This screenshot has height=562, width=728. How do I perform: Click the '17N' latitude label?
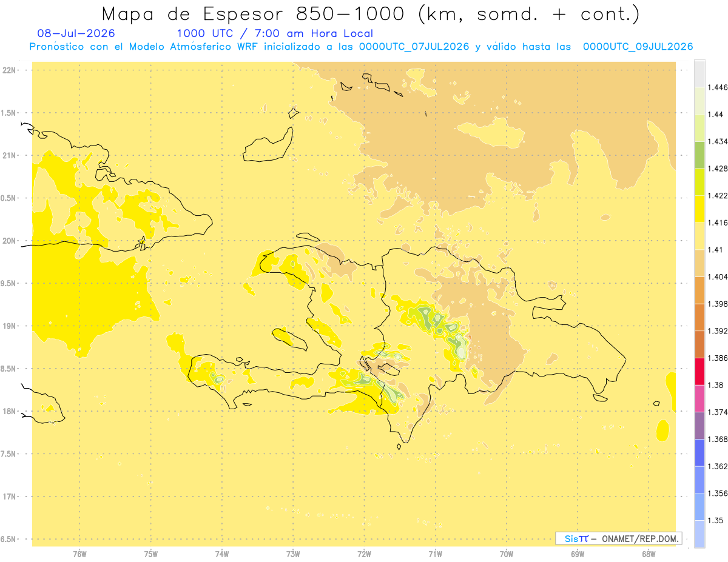point(10,497)
